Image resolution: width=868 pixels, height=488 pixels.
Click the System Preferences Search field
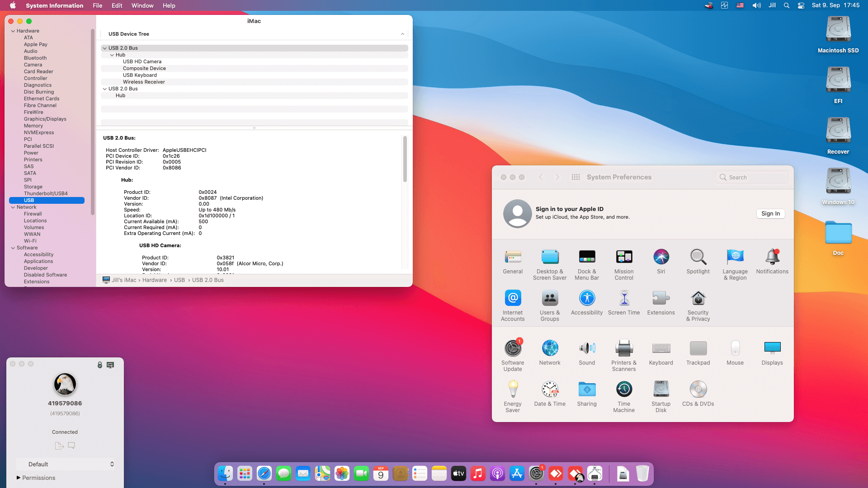pyautogui.click(x=751, y=177)
